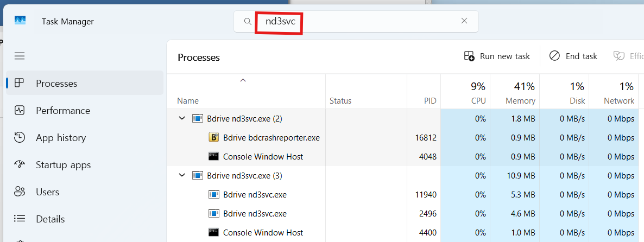
Task: Click the search magnifier icon
Action: pyautogui.click(x=248, y=21)
